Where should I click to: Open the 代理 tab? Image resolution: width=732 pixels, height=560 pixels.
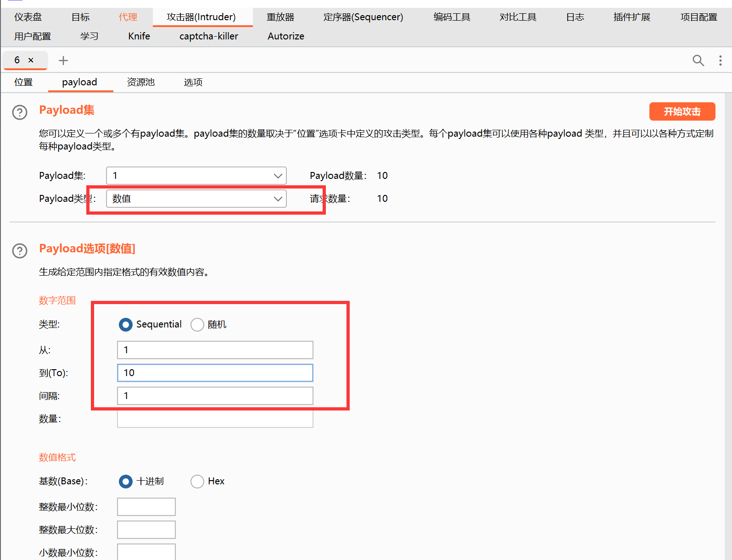(x=128, y=17)
